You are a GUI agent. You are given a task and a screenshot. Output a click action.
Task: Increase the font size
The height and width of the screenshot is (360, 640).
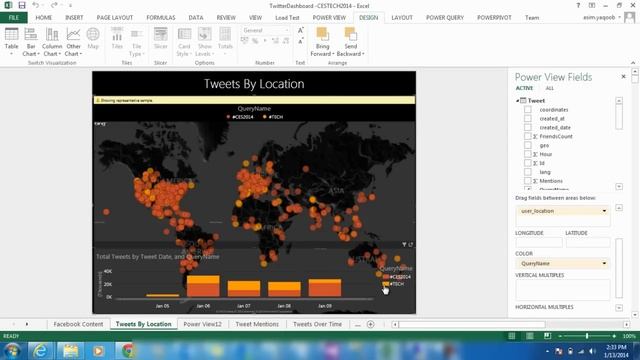[x=300, y=31]
